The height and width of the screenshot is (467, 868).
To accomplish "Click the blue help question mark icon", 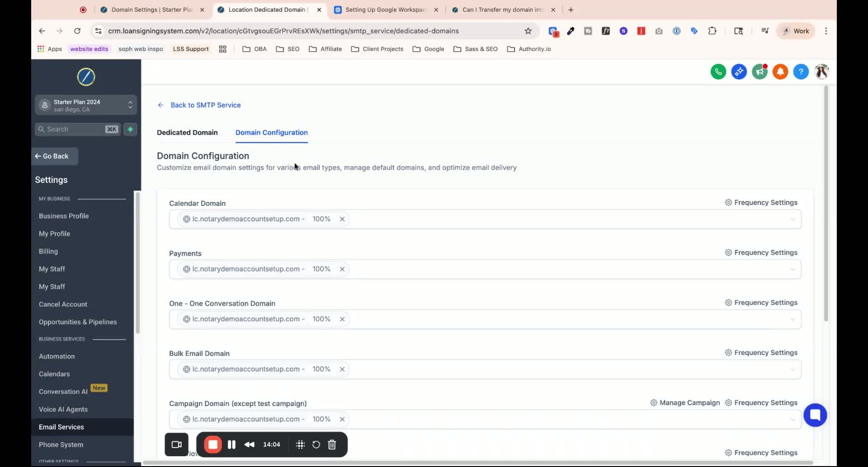I will [801, 71].
